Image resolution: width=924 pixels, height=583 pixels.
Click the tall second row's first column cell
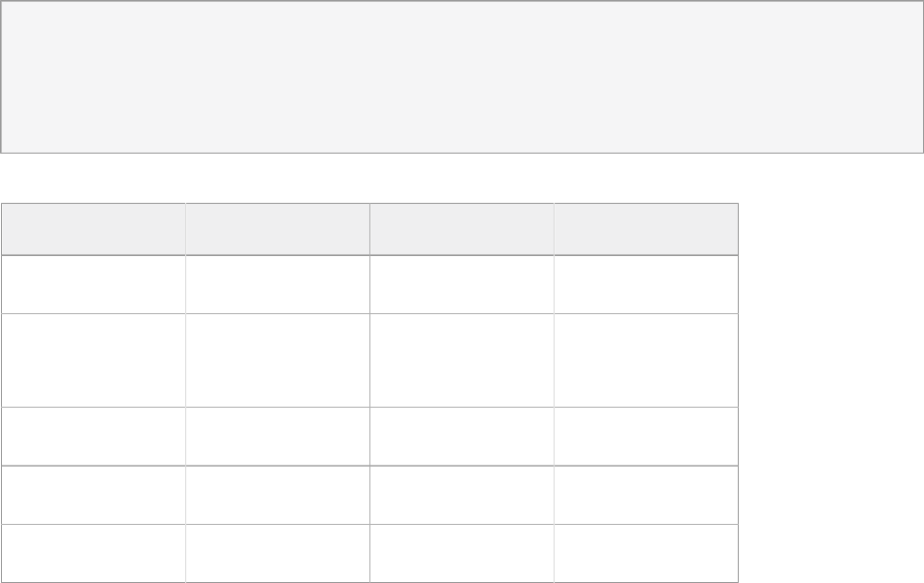click(94, 360)
